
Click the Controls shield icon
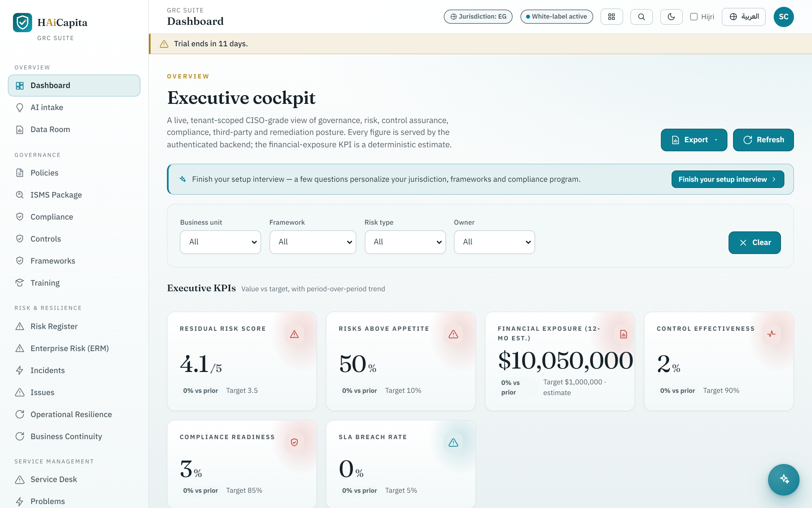pyautogui.click(x=20, y=238)
